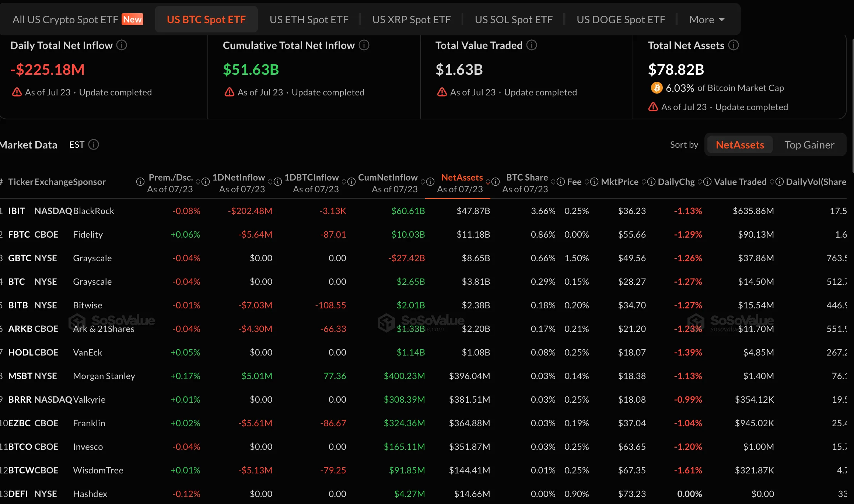The image size is (854, 504).
Task: Toggle the NetAssets column sort arrows
Action: pos(488,182)
